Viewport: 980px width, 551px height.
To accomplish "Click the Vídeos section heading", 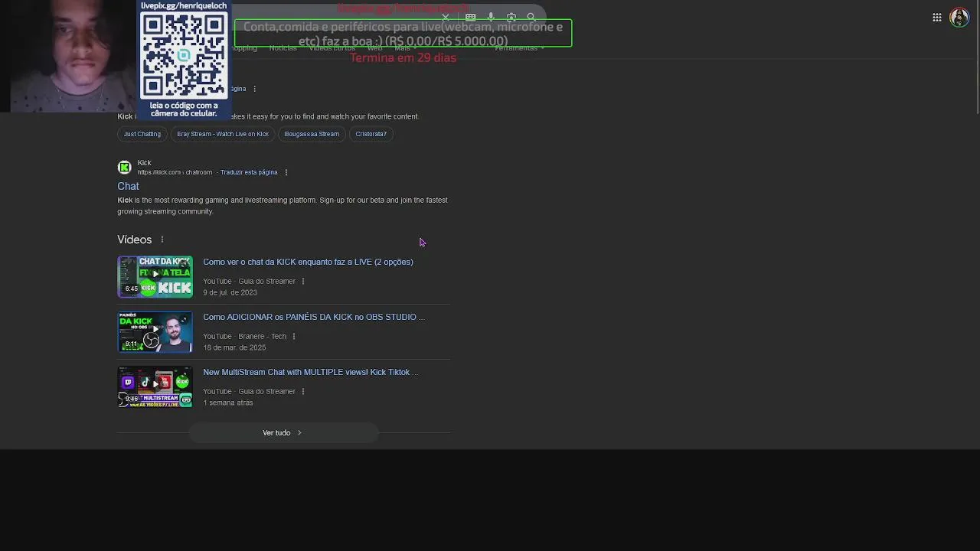I will pos(135,240).
